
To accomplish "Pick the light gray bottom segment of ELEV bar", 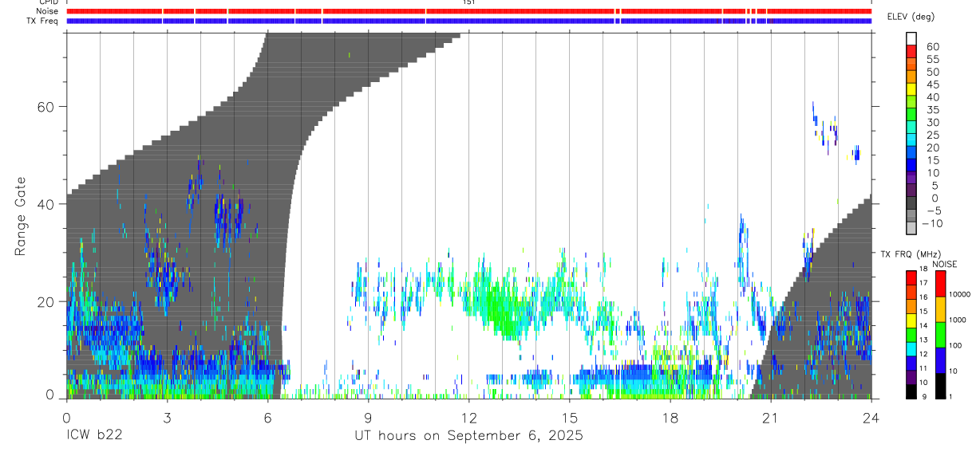I will pyautogui.click(x=911, y=228).
